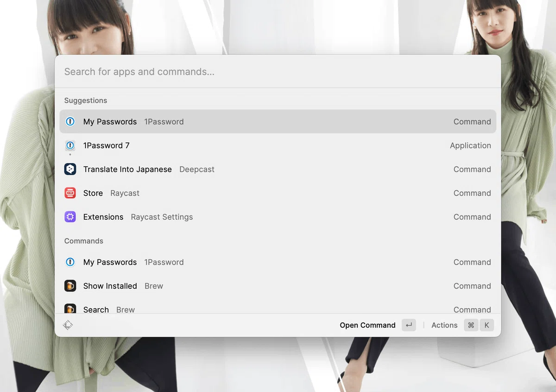Click the search for apps and commands field
Screen dimensions: 556x392
pos(278,72)
